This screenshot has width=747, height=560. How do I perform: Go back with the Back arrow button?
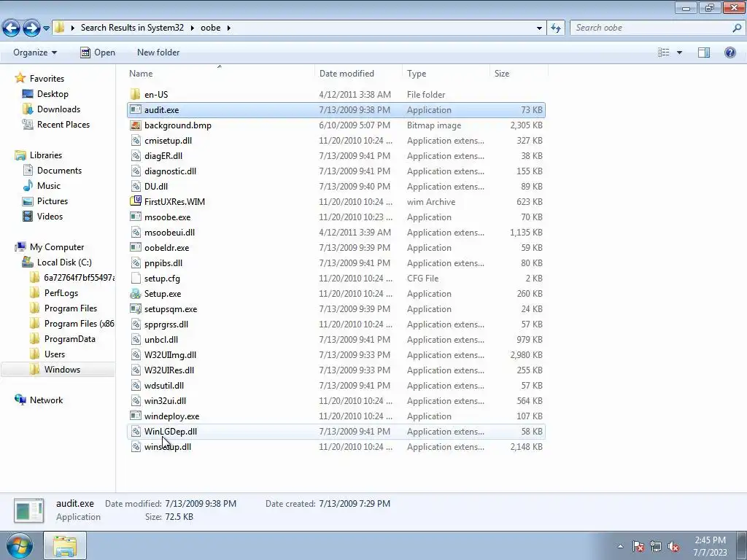[x=11, y=28]
